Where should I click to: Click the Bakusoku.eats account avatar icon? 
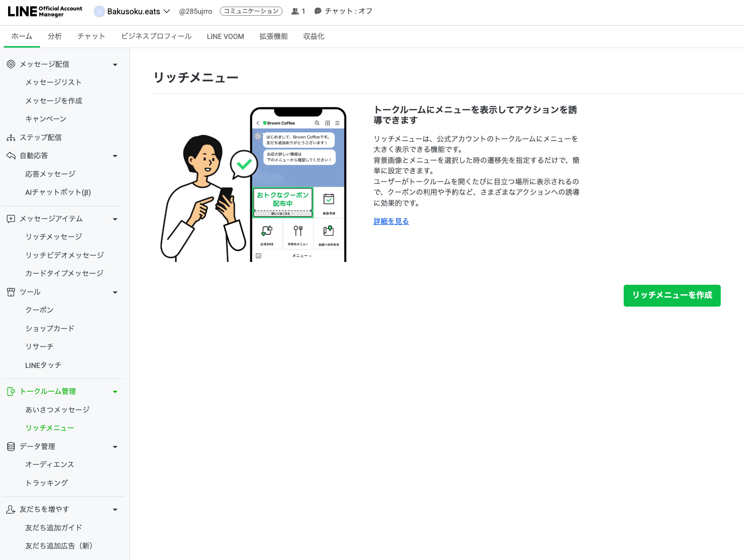pyautogui.click(x=99, y=11)
